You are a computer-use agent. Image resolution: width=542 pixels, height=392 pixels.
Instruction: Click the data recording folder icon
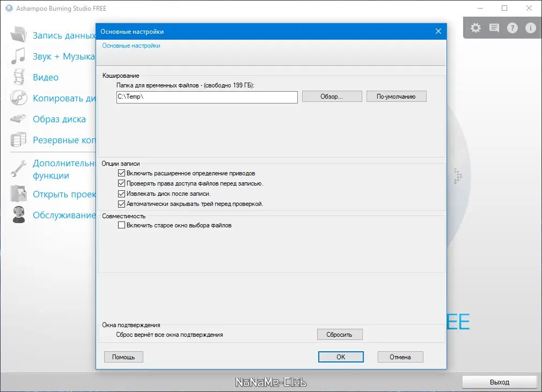[x=19, y=34]
